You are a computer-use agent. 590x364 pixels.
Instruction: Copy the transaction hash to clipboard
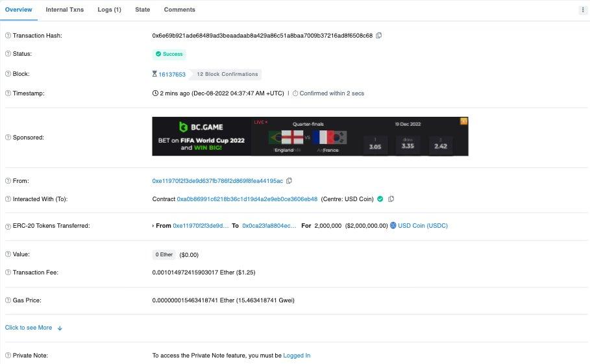coord(379,35)
